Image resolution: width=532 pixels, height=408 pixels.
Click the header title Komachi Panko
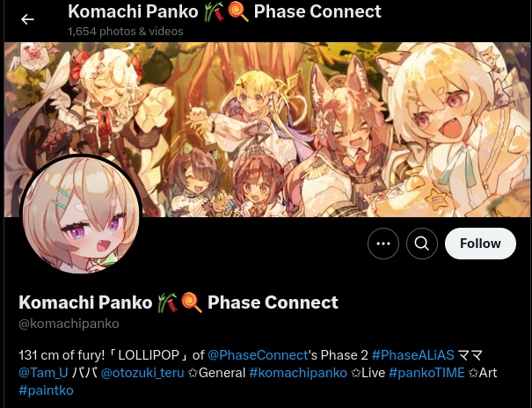tap(133, 11)
